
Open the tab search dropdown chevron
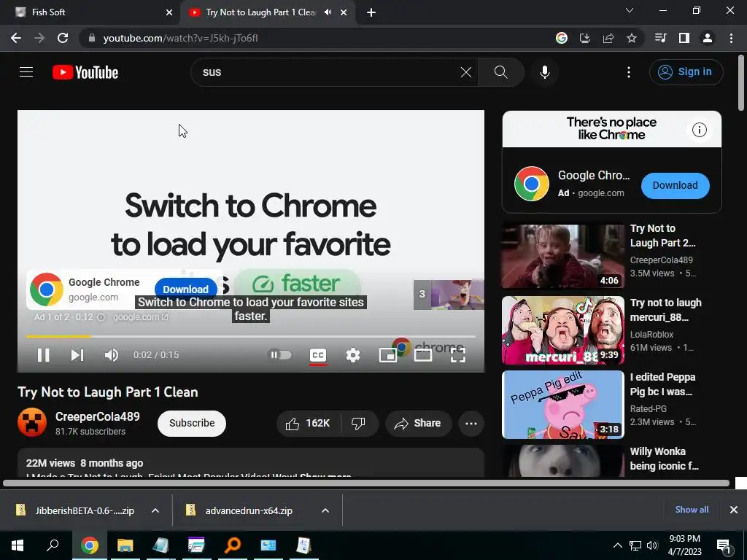point(630,10)
